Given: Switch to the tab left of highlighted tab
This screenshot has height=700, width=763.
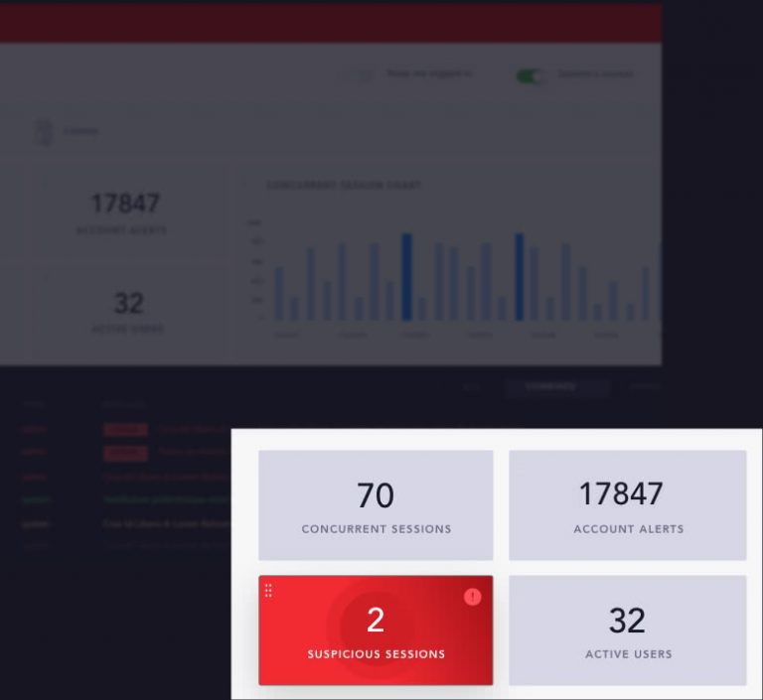Looking at the screenshot, I should (473, 387).
